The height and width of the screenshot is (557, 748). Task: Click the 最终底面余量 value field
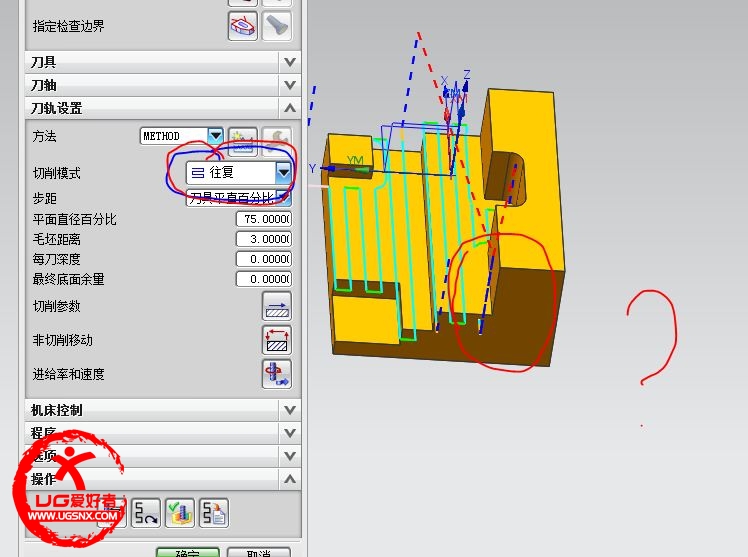click(x=264, y=279)
